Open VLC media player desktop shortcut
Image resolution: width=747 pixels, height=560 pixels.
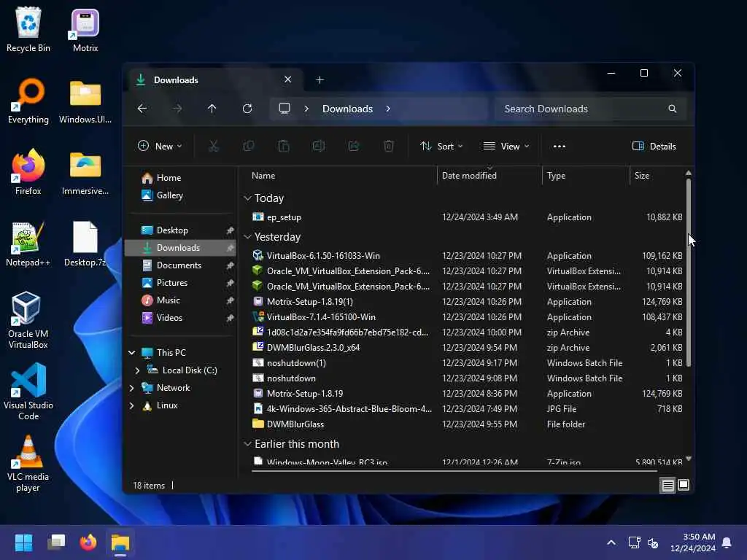click(x=28, y=464)
